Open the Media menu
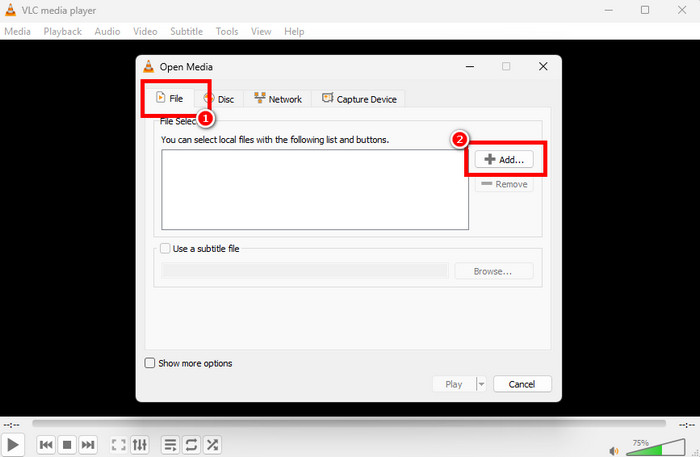Viewport: 700px width, 457px height. point(17,31)
